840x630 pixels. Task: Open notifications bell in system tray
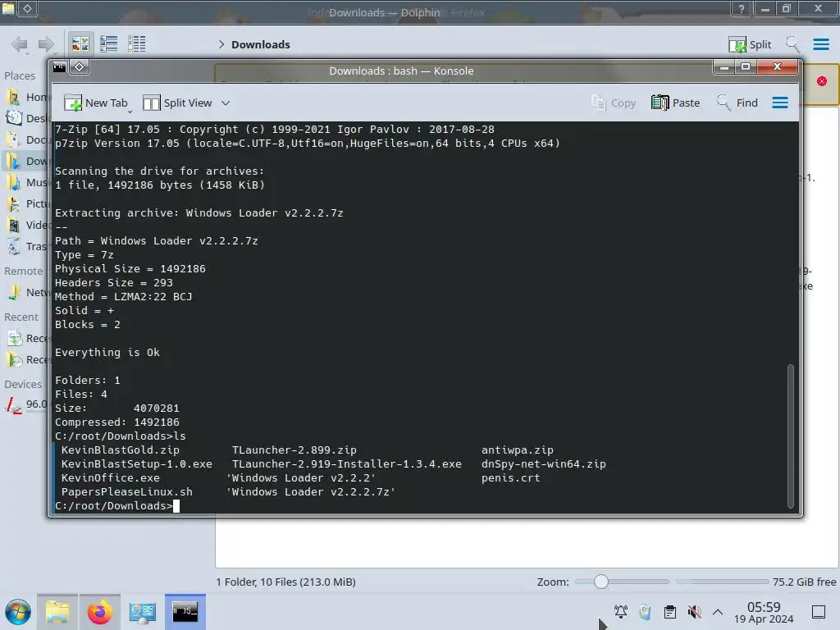[x=621, y=612]
